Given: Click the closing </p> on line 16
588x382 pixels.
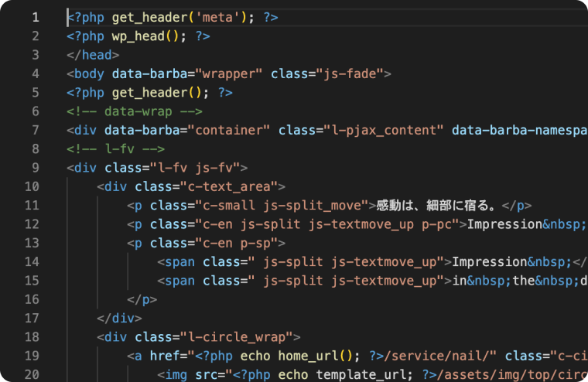Looking at the screenshot, I should 142,299.
